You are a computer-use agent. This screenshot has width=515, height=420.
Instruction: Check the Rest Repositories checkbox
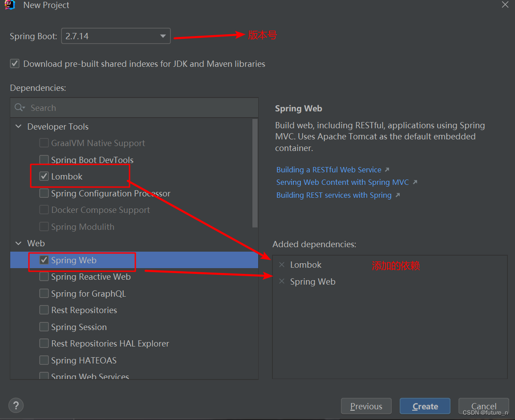click(44, 310)
